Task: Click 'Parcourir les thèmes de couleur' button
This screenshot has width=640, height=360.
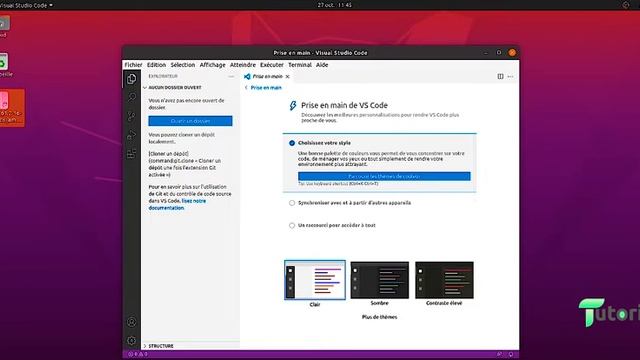Action: (x=384, y=176)
